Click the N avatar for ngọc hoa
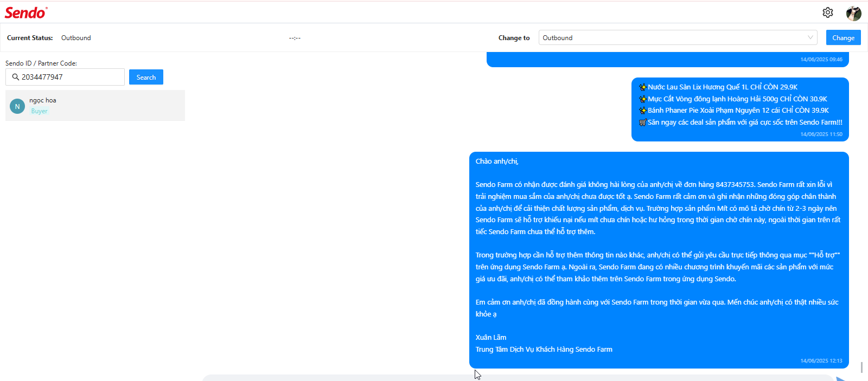 click(x=17, y=106)
